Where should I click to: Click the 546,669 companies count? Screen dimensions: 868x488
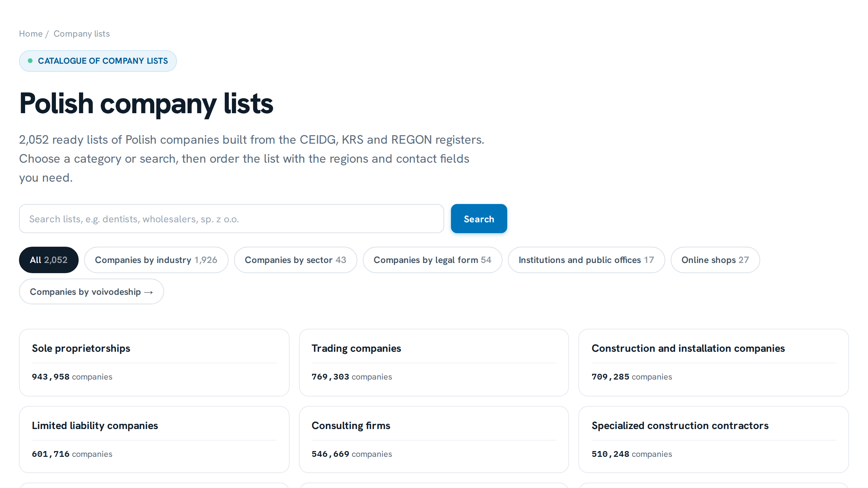(352, 454)
